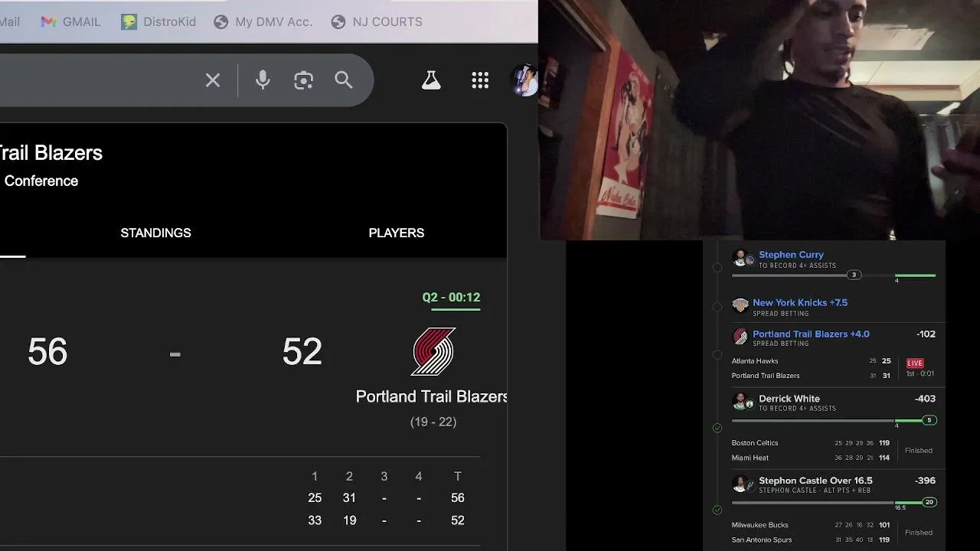Click the 56 score
Viewport: 980px width, 551px height.
click(47, 352)
